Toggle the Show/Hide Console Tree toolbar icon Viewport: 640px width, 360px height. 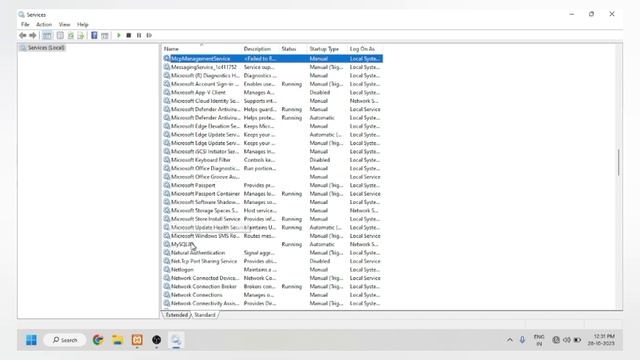(47, 36)
